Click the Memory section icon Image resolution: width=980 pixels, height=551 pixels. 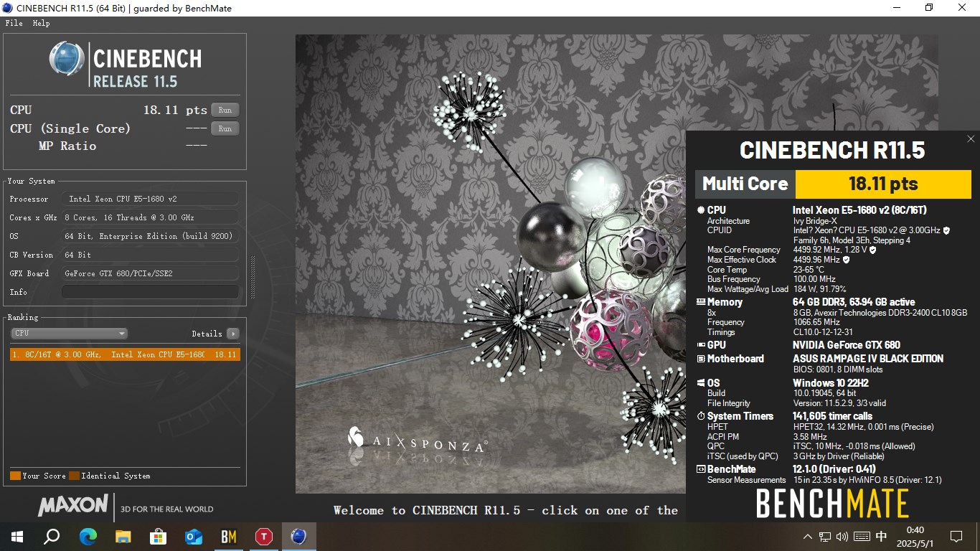[701, 302]
